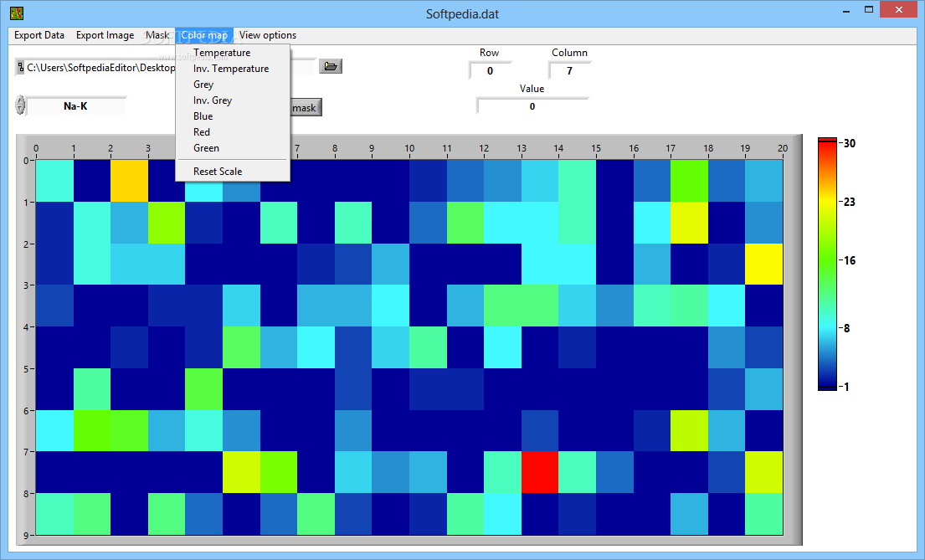The width and height of the screenshot is (925, 560).
Task: Click the orange-yellow cell at row 0 column 2
Action: 129,181
